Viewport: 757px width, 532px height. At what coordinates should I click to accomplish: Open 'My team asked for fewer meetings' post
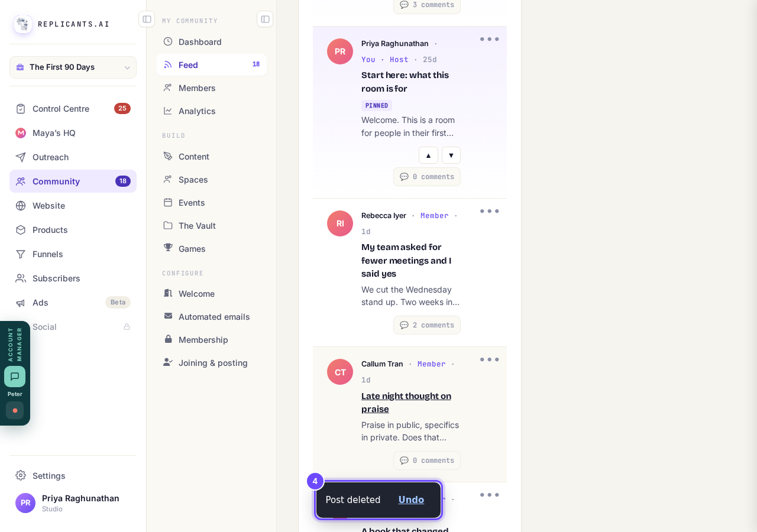[x=406, y=261]
